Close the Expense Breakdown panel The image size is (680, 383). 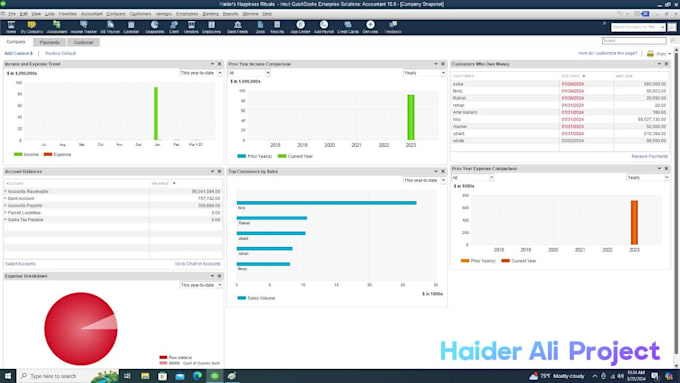219,276
